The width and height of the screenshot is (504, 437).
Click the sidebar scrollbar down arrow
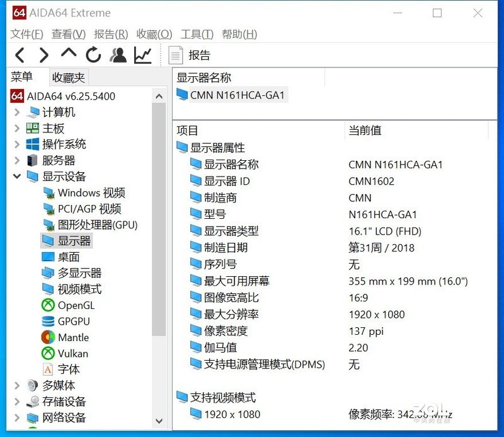[159, 420]
